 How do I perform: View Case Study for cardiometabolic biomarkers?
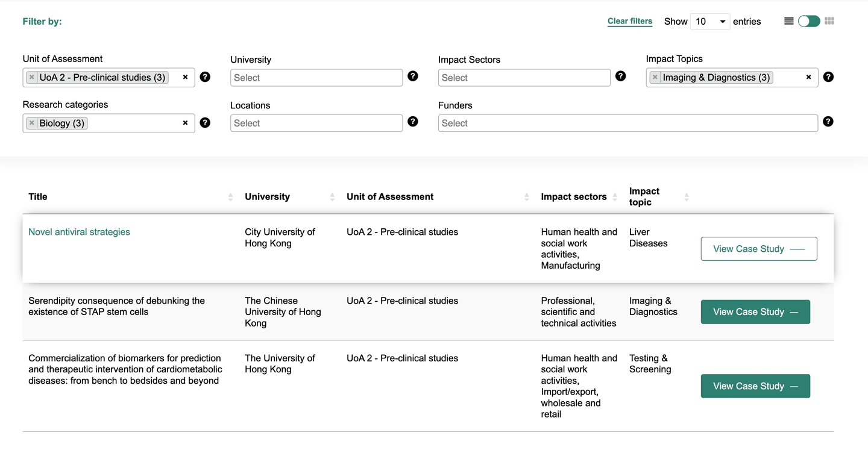pyautogui.click(x=755, y=386)
